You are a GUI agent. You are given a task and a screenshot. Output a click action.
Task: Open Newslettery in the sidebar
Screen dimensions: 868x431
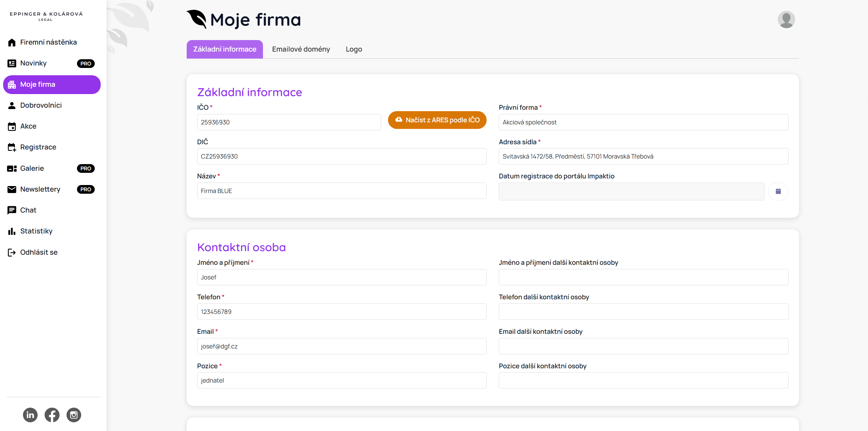coord(40,189)
